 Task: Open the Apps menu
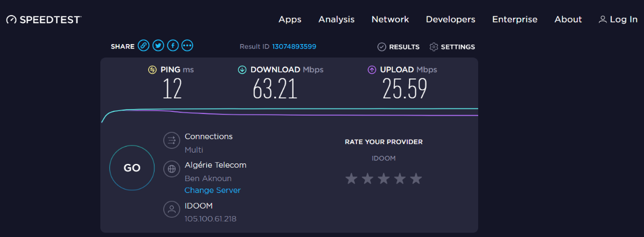pyautogui.click(x=290, y=19)
